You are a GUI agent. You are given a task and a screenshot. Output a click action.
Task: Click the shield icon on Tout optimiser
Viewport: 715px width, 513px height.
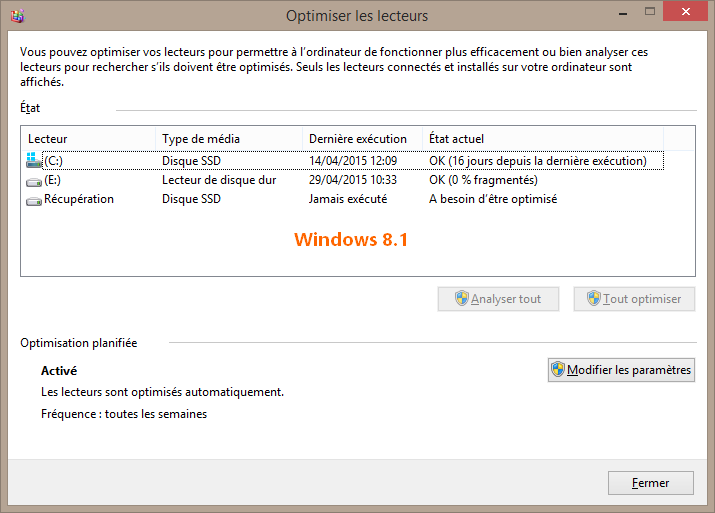(594, 298)
